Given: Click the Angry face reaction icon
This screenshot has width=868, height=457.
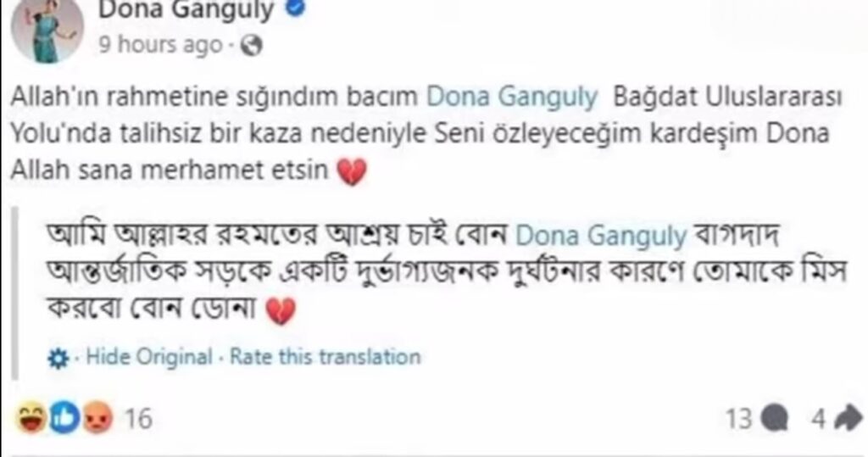Looking at the screenshot, I should coord(97,418).
